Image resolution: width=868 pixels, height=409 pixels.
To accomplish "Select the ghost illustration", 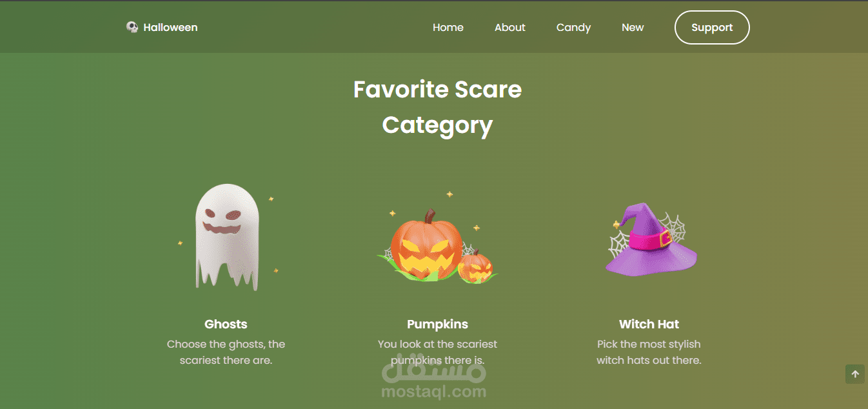I will [x=227, y=237].
